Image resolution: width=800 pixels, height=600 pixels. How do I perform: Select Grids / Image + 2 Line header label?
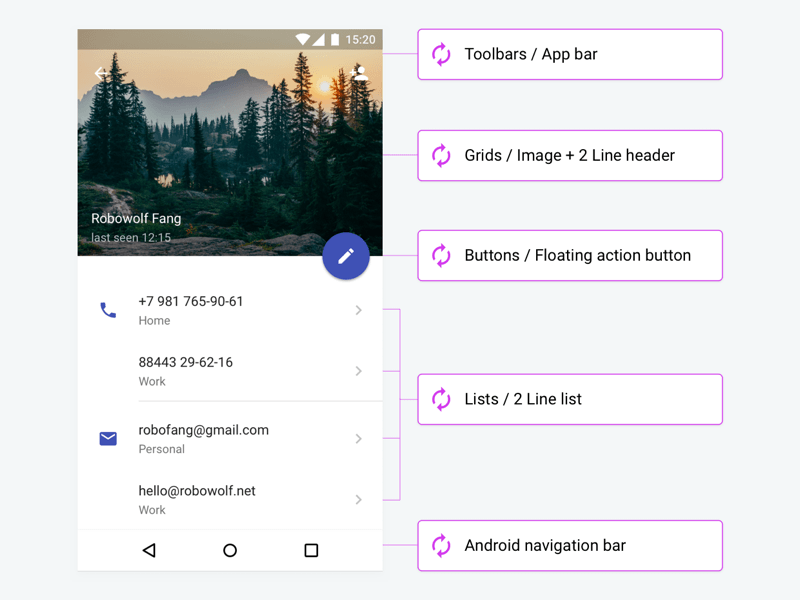[x=569, y=155]
